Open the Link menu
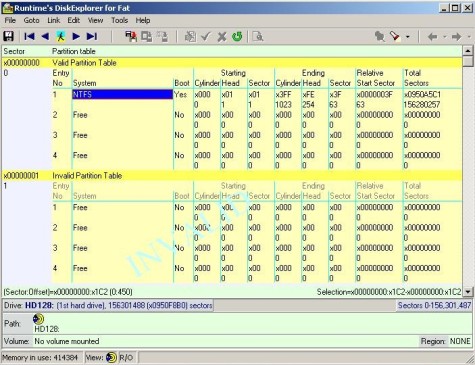 [x=53, y=20]
